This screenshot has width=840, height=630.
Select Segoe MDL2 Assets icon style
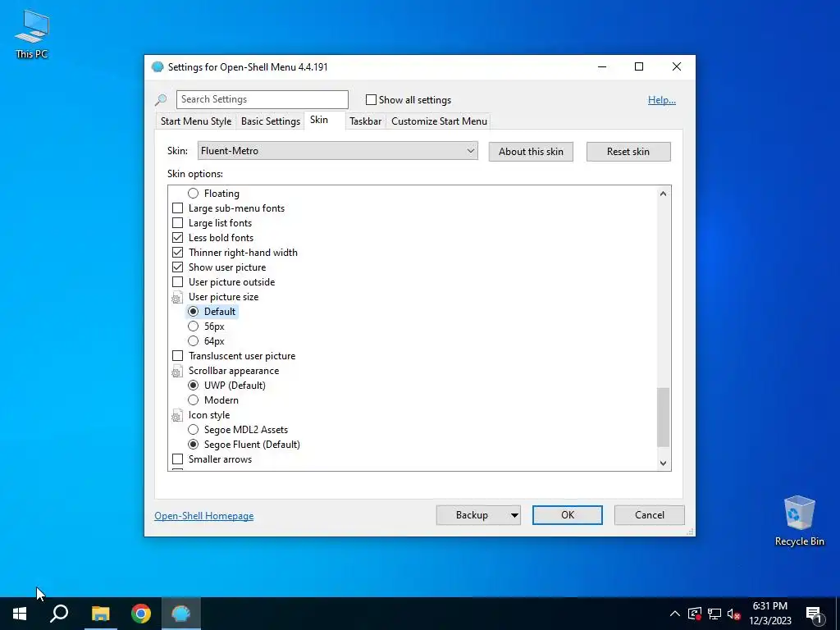[x=193, y=430]
